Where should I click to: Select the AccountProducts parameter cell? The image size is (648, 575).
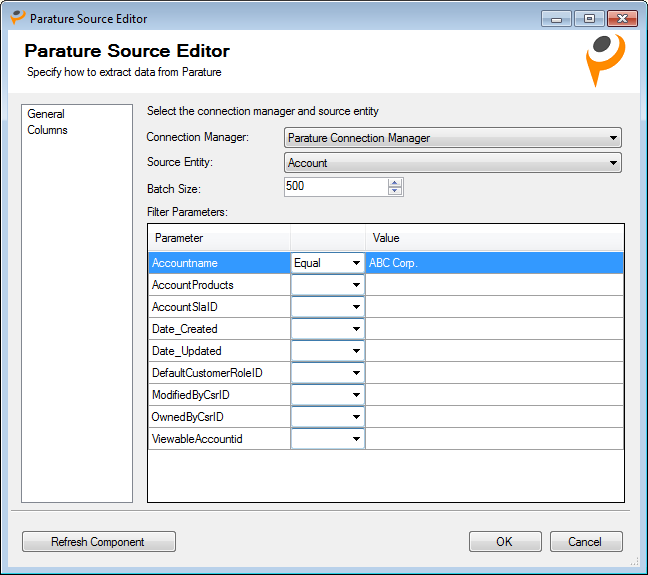tap(219, 285)
